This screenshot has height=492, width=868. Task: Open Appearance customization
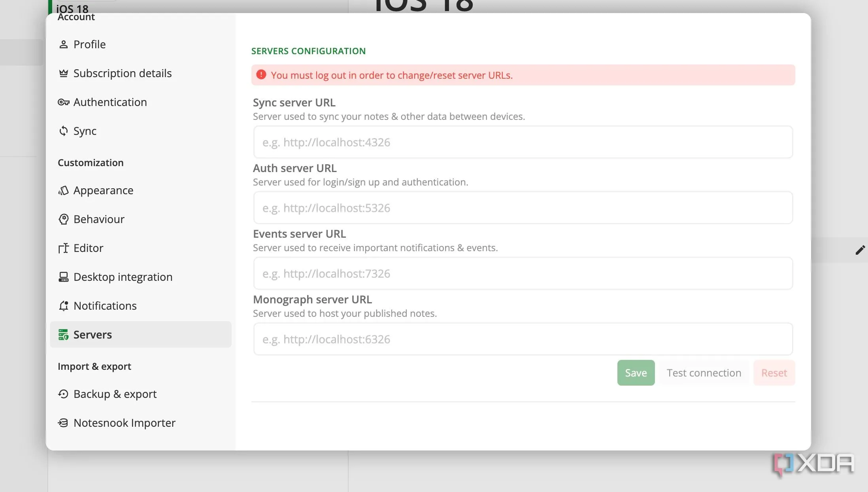tap(141, 190)
